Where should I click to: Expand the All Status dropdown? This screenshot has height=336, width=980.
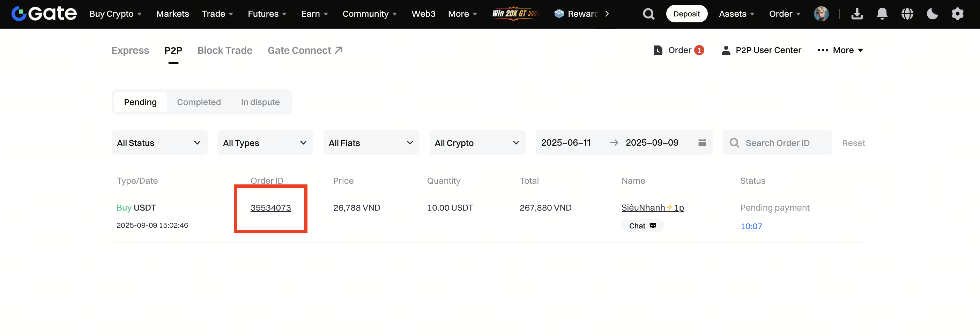click(x=159, y=143)
